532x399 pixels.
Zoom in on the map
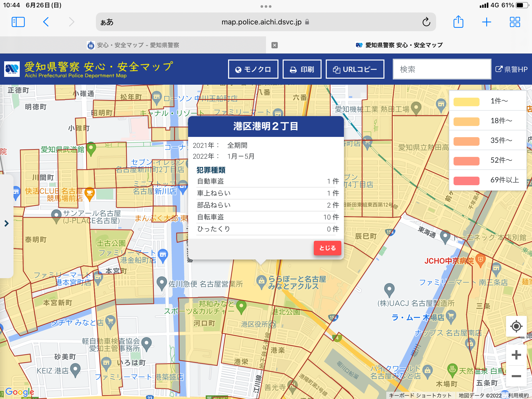[516, 355]
